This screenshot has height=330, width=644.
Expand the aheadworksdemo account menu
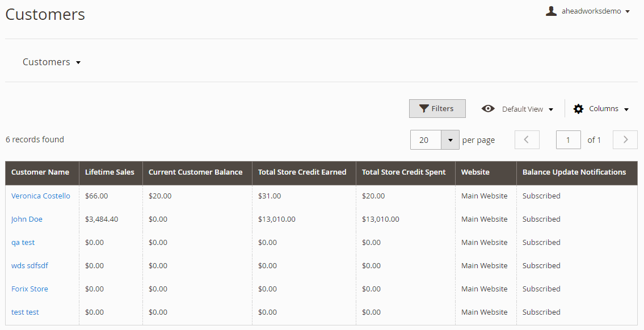click(588, 11)
